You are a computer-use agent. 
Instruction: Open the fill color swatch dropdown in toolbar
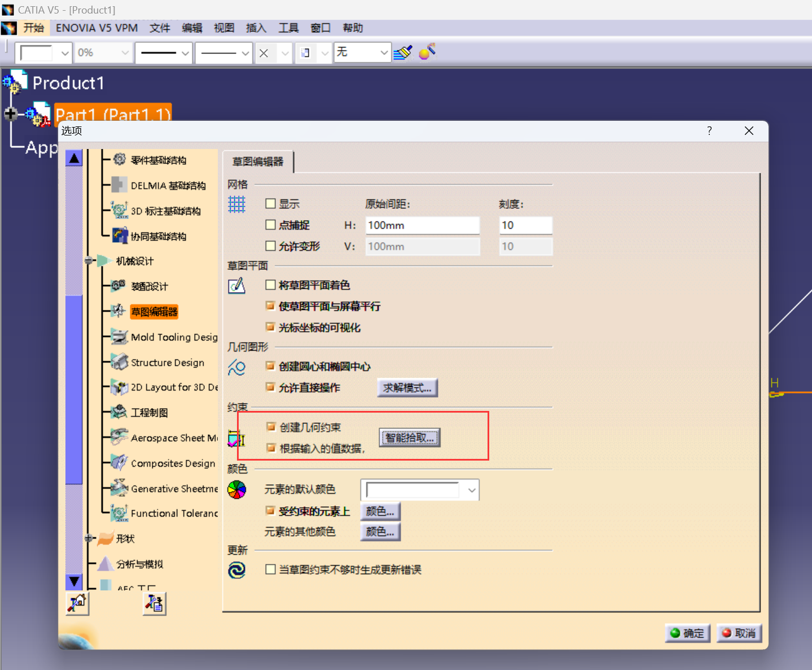coord(65,53)
